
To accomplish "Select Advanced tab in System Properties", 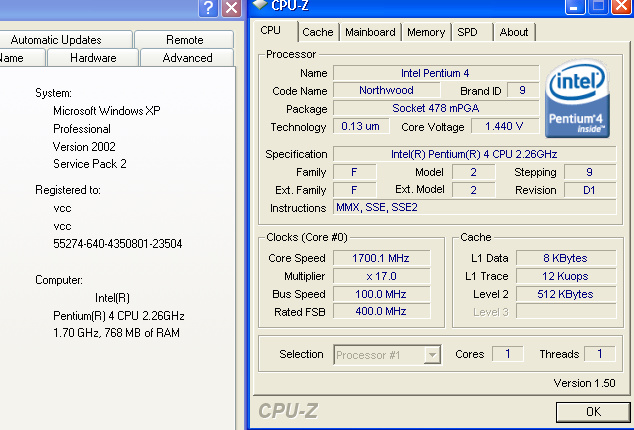I will (187, 58).
